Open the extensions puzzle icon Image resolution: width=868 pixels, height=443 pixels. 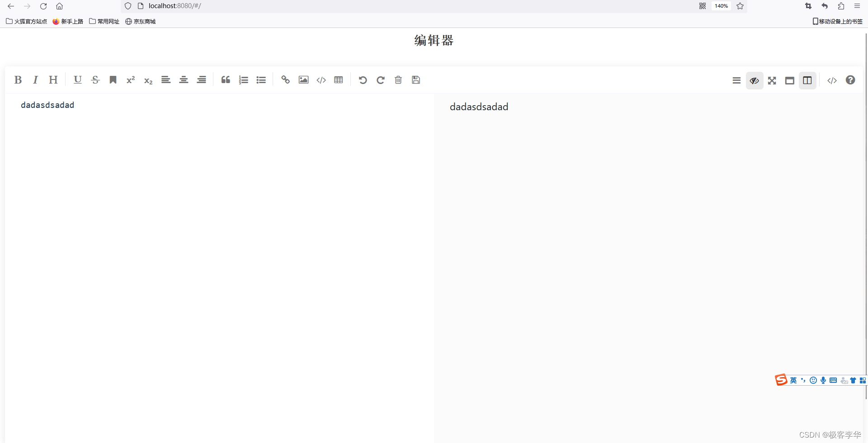coord(841,6)
